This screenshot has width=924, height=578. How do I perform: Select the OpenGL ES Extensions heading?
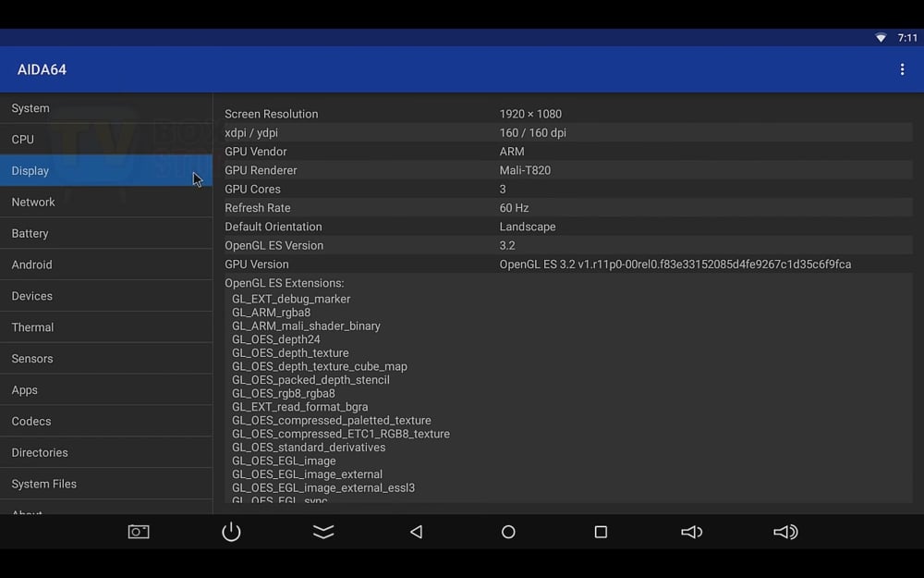pyautogui.click(x=284, y=283)
